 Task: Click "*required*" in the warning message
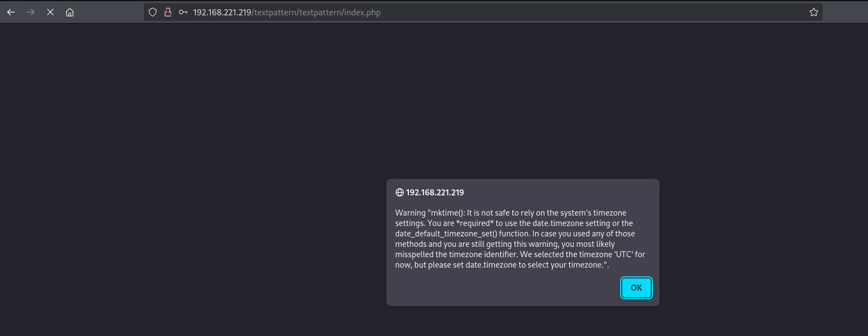tap(475, 223)
